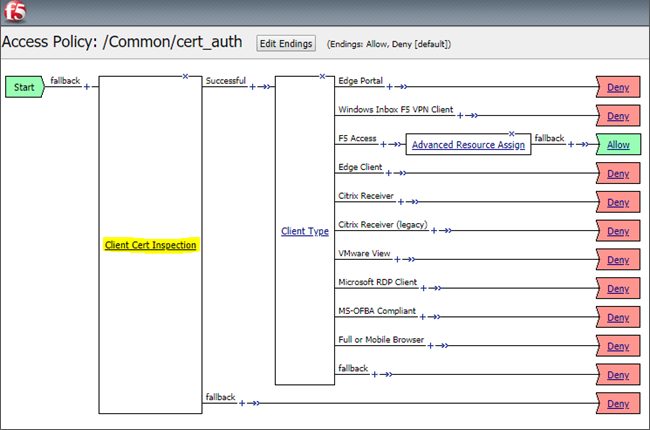
Task: Click the Successful branch label
Action: click(226, 80)
